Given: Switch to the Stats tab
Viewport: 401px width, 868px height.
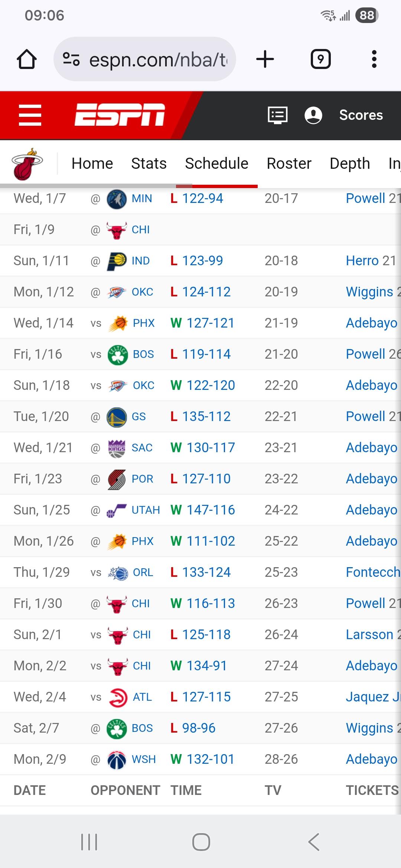Looking at the screenshot, I should [x=149, y=164].
